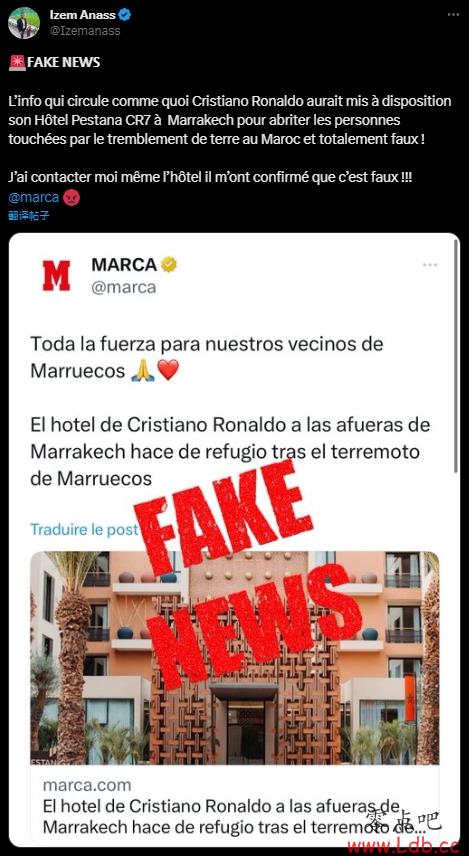Click the praying hands emoji in MARCA post
The height and width of the screenshot is (856, 469).
pos(143,372)
